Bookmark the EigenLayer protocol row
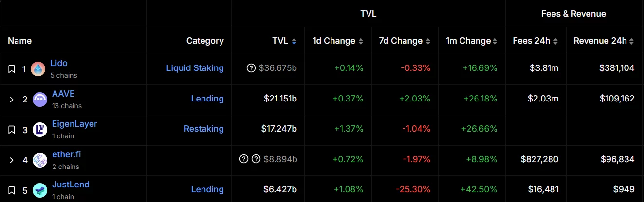Screen dimensions: 644x202 [12, 130]
